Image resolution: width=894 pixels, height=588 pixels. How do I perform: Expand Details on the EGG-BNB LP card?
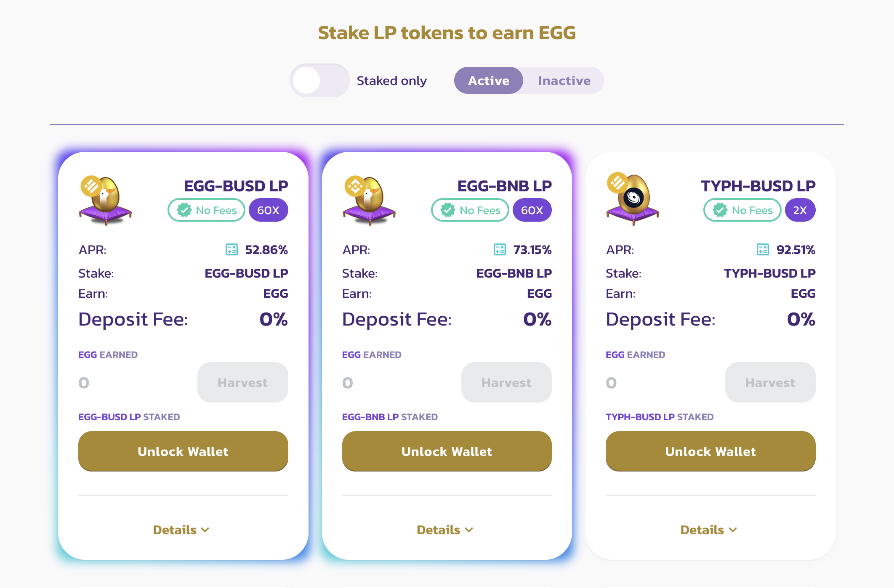click(x=445, y=530)
